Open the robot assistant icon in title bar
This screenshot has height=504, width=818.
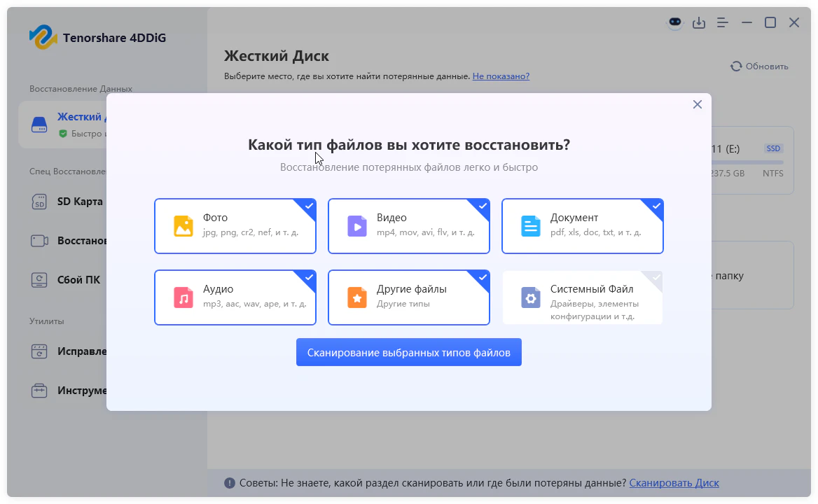(x=674, y=22)
